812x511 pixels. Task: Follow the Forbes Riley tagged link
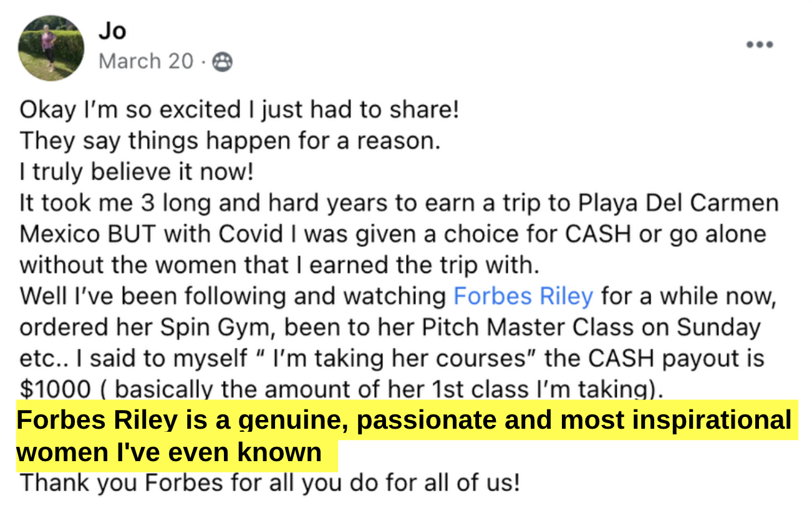523,296
